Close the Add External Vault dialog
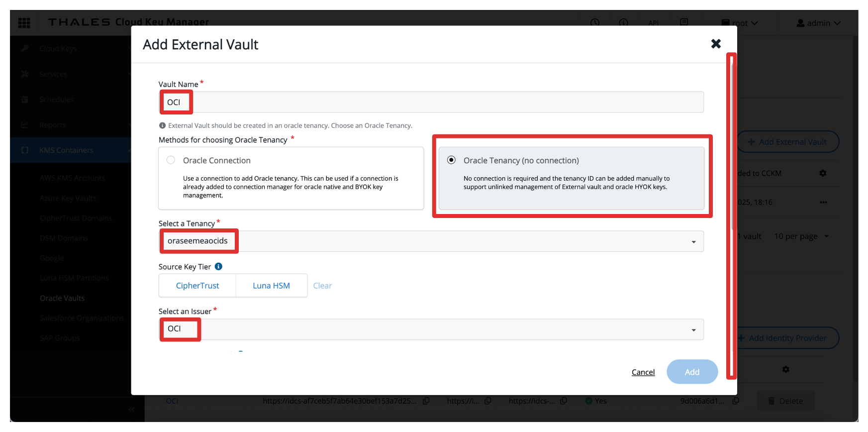 point(716,44)
